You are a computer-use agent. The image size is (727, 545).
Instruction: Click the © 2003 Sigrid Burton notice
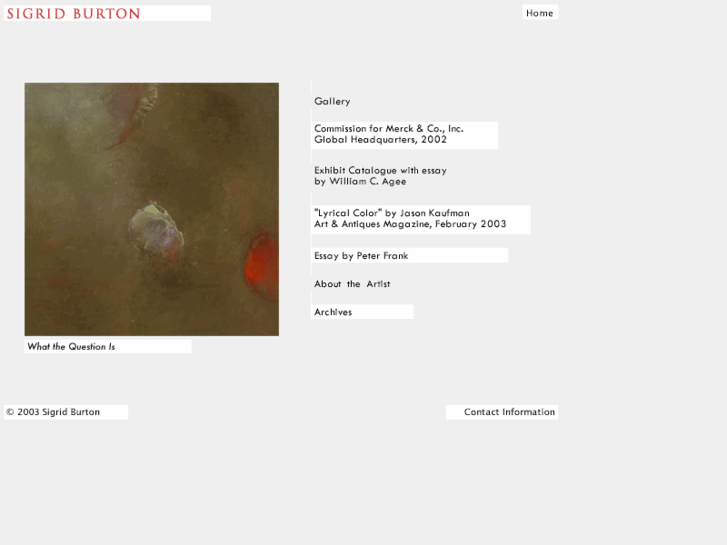53,412
